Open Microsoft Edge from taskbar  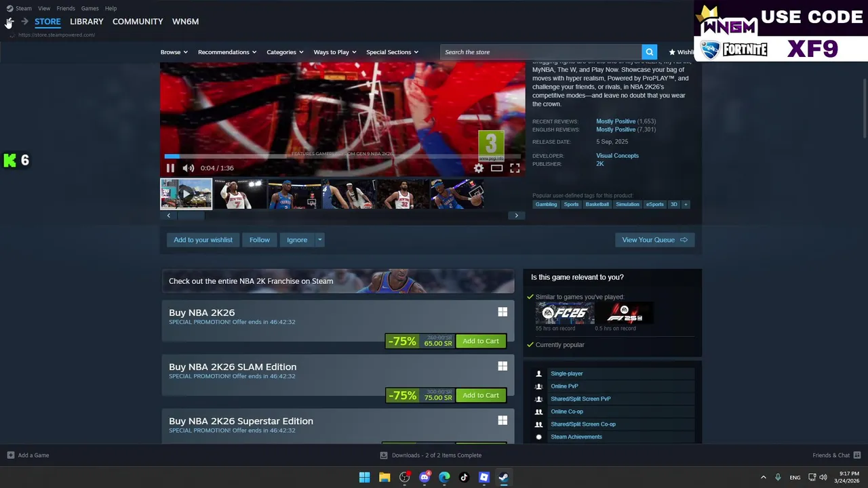pos(444,477)
